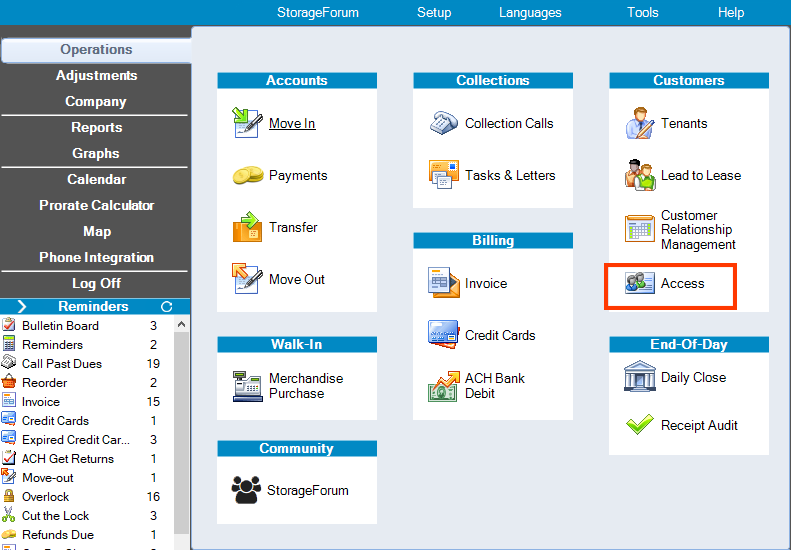Open the Setup menu
The height and width of the screenshot is (550, 791).
[x=434, y=13]
